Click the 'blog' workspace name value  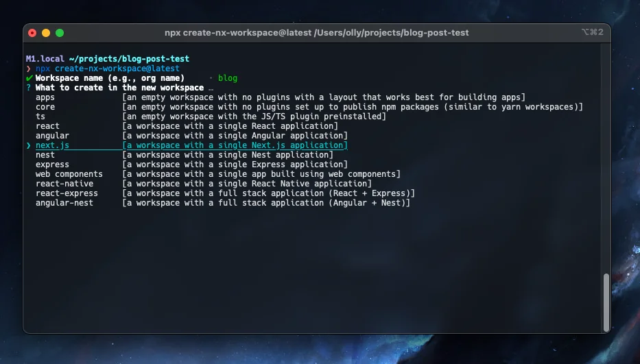[x=227, y=78]
